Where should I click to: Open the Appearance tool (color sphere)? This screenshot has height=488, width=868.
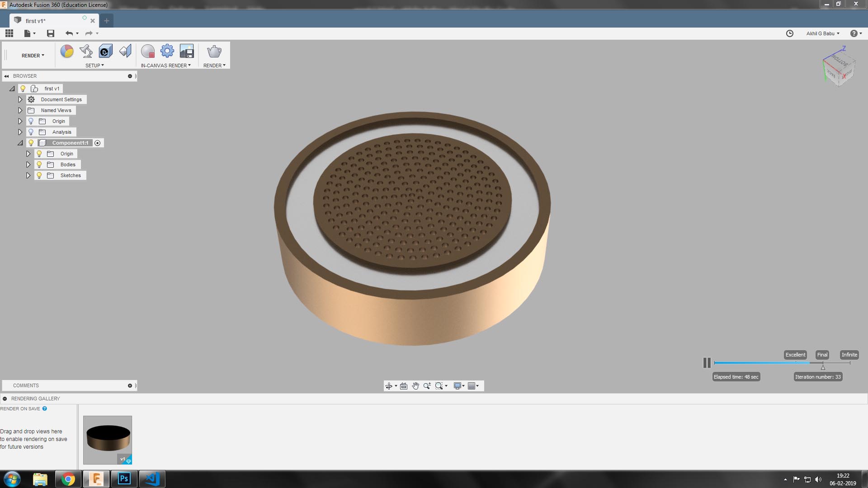[x=67, y=52]
